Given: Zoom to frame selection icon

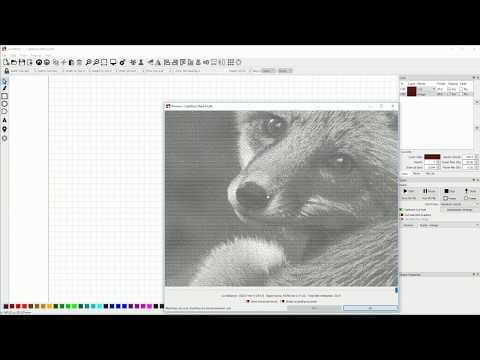Looking at the screenshot, I should point(104,62).
